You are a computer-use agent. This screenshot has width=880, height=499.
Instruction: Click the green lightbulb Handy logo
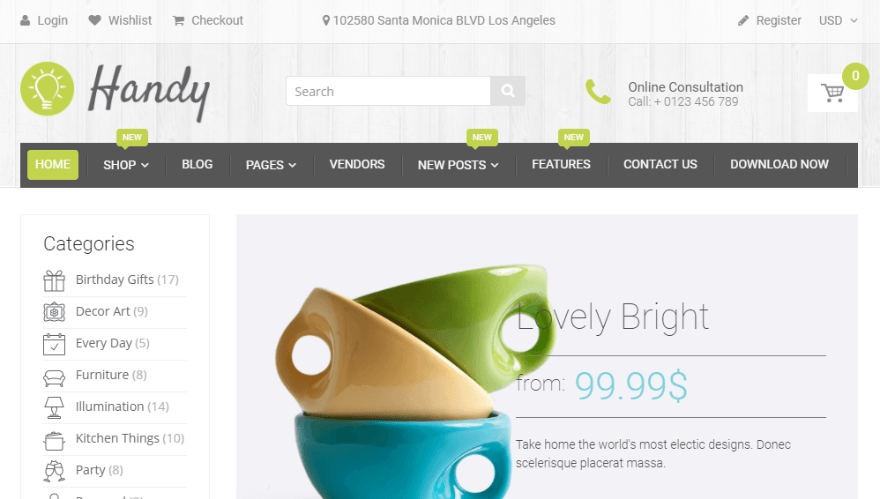point(47,89)
